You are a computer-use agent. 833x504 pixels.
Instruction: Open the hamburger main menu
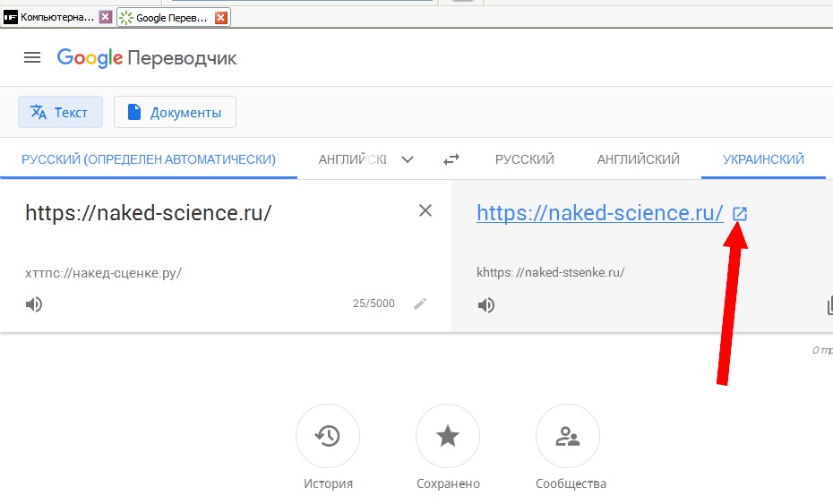(32, 57)
